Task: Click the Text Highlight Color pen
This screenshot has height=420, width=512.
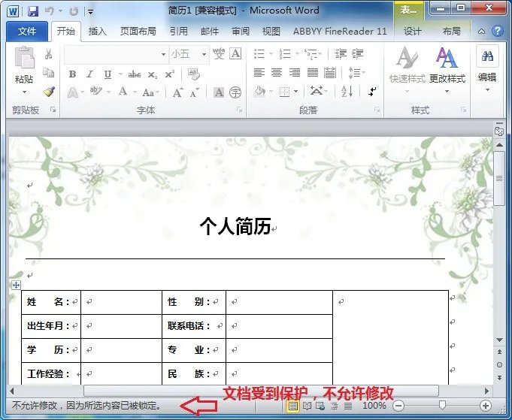Action: (x=96, y=92)
